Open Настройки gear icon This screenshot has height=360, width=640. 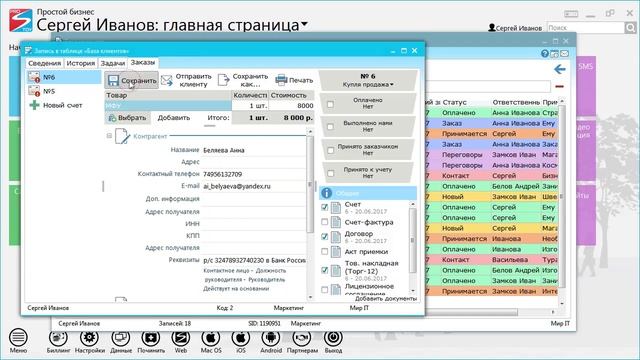(x=89, y=338)
